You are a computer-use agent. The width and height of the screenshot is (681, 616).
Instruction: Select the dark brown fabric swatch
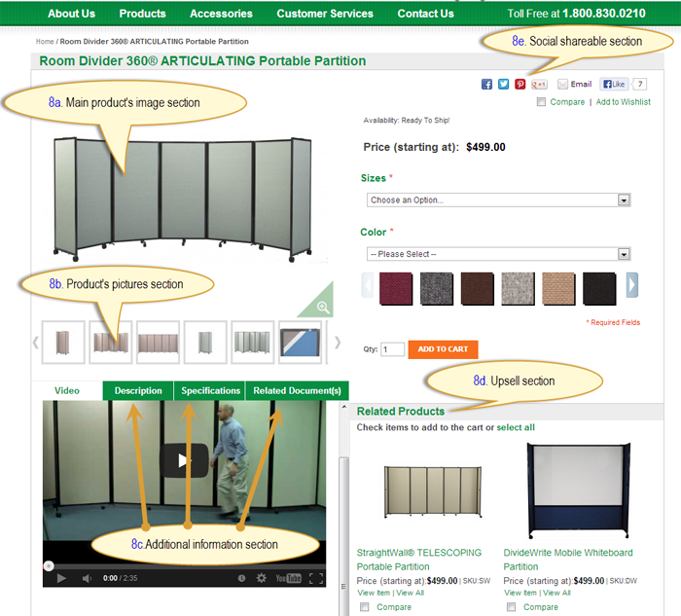click(x=478, y=288)
